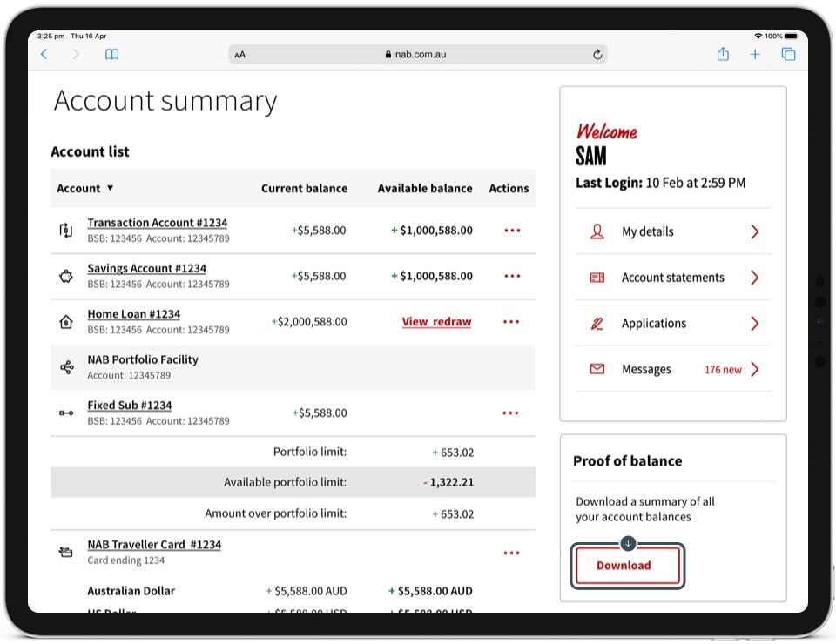Image resolution: width=836 pixels, height=644 pixels.
Task: Open the Safari share sheet icon
Action: [x=723, y=53]
